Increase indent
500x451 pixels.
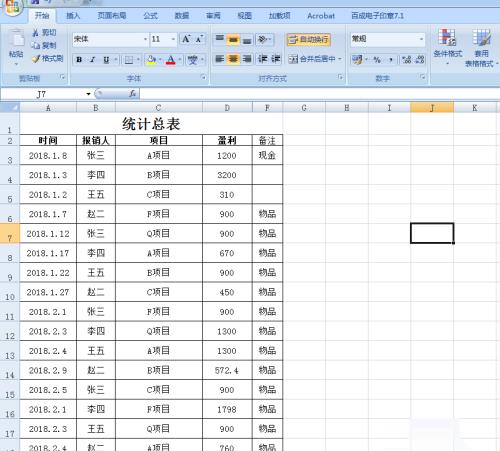[x=276, y=59]
